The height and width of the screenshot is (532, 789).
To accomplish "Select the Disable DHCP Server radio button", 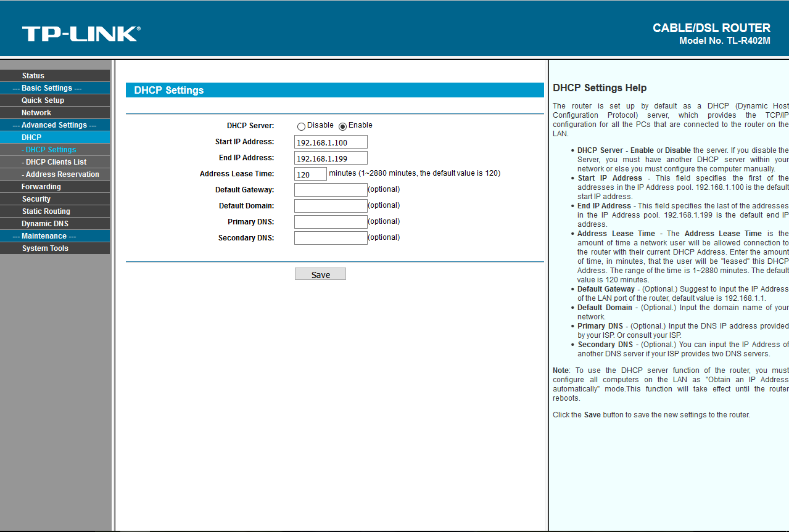I will click(x=301, y=126).
